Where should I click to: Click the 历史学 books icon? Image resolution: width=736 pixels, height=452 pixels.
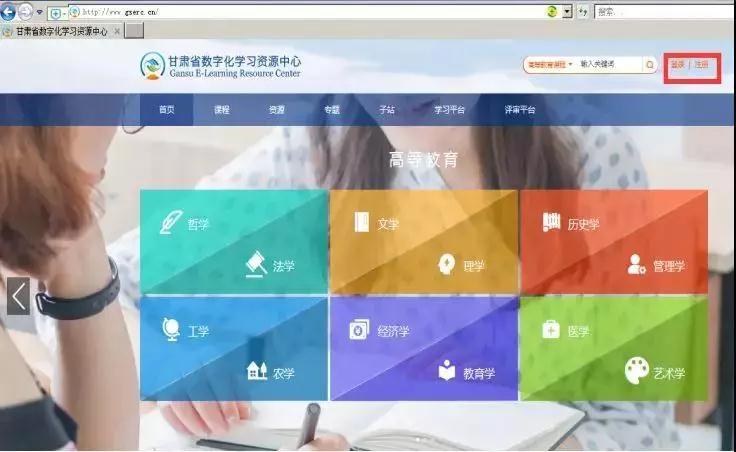pyautogui.click(x=551, y=221)
